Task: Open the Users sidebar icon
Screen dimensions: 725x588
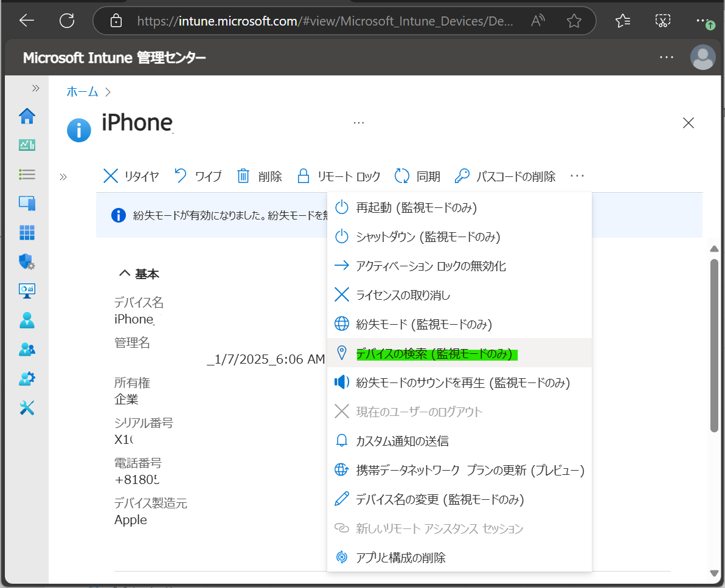Action: tap(27, 320)
